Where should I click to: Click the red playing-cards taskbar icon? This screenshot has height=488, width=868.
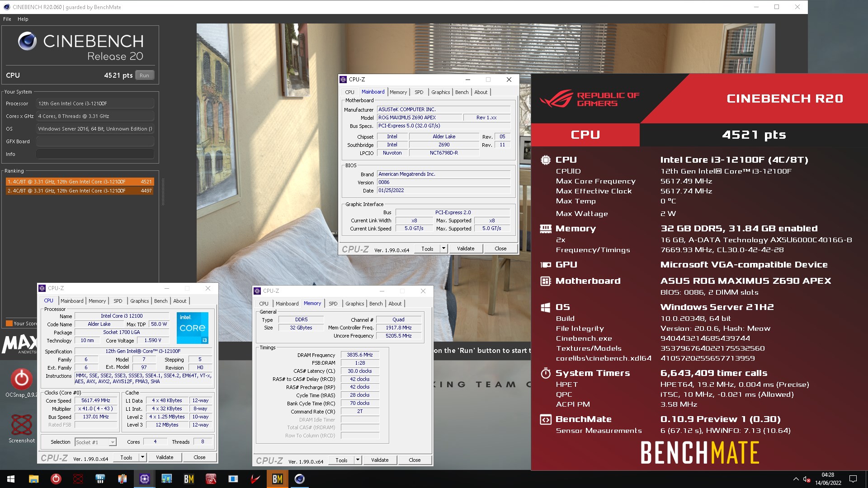coord(211,479)
